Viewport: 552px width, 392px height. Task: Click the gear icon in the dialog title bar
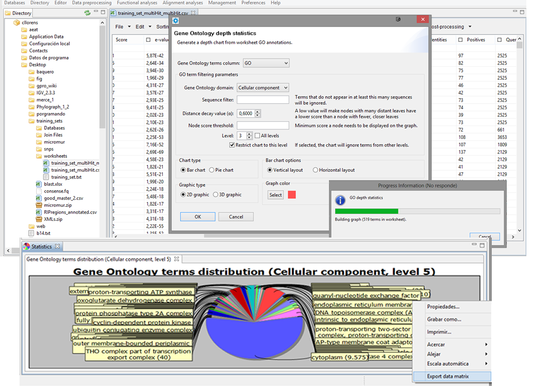(176, 21)
